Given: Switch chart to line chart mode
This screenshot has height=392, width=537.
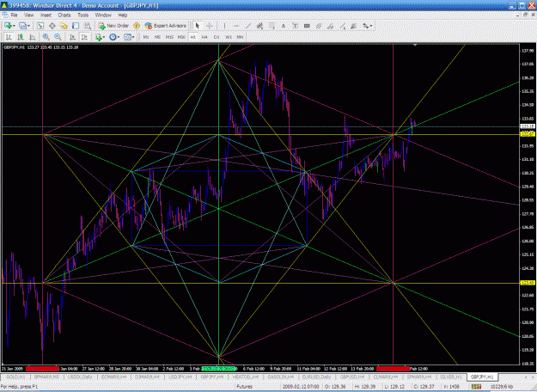Looking at the screenshot, I should click(x=32, y=37).
